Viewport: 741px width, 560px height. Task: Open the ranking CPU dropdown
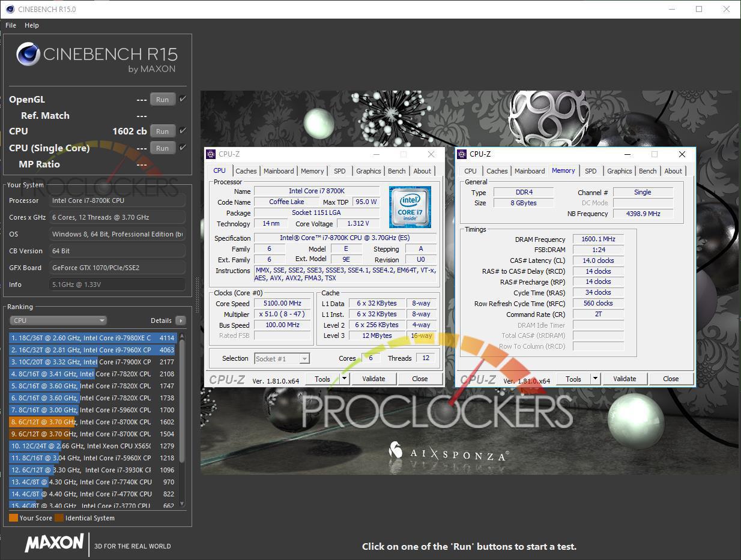(58, 321)
